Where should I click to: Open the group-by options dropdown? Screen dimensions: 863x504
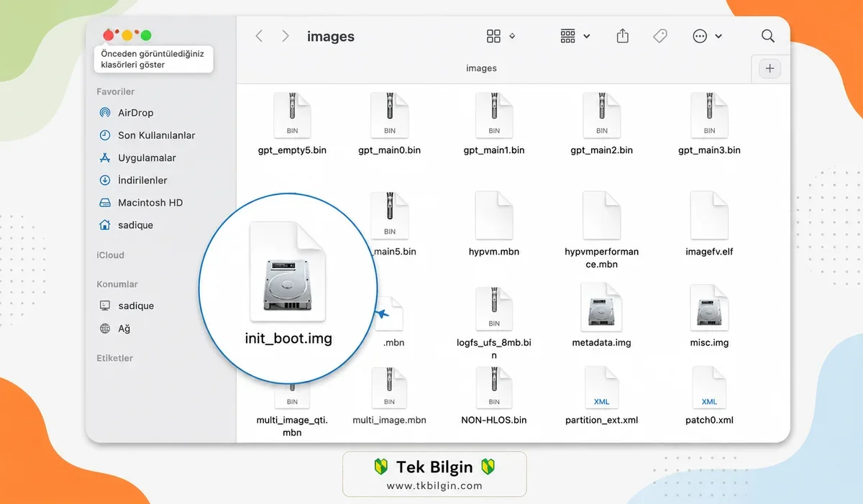click(575, 36)
